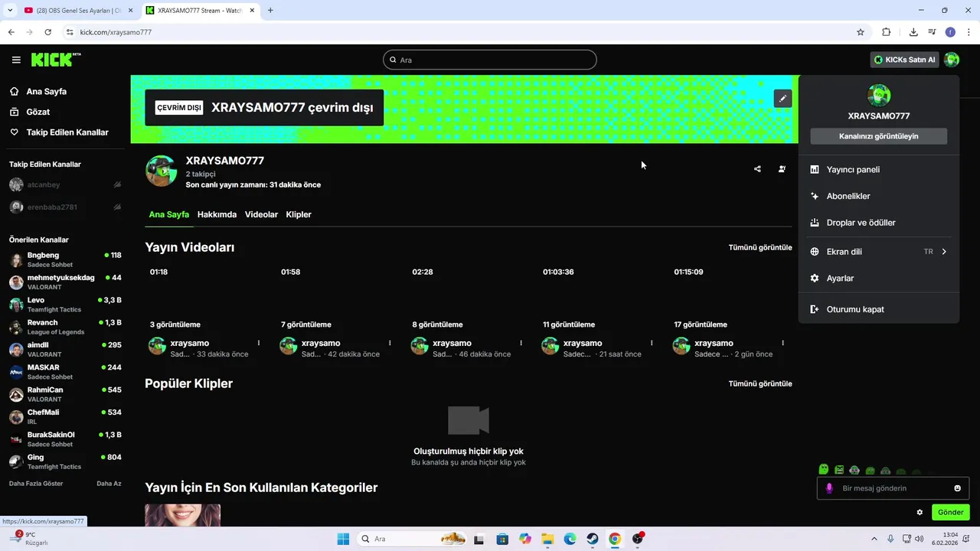This screenshot has height=551, width=980.
Task: Click the Gönder send button
Action: point(951,512)
